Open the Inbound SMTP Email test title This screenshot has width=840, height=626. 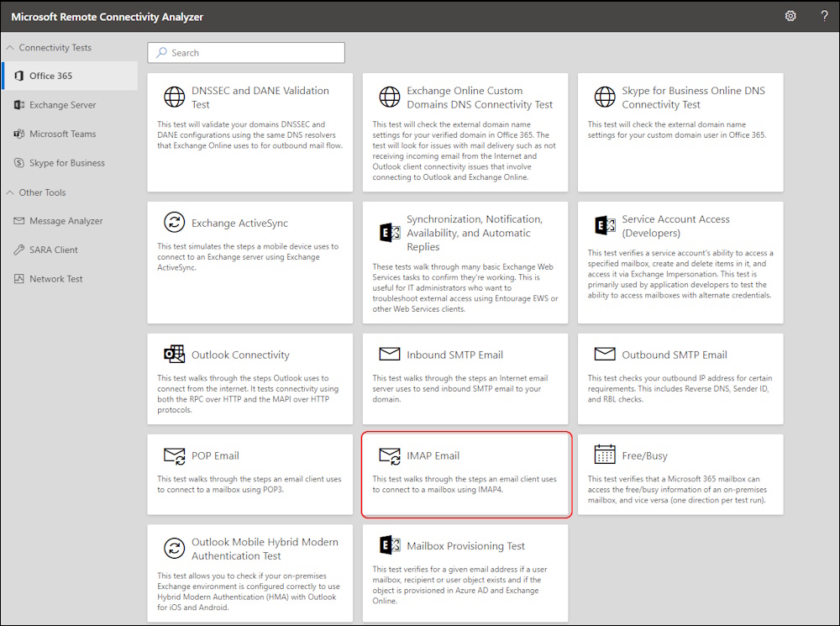pos(454,355)
